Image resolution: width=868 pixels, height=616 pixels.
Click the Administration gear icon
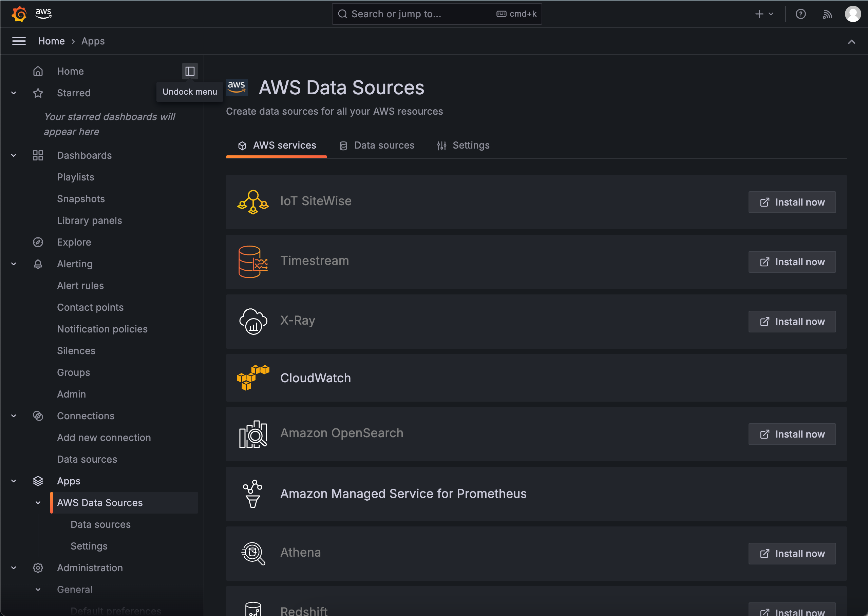tap(38, 568)
